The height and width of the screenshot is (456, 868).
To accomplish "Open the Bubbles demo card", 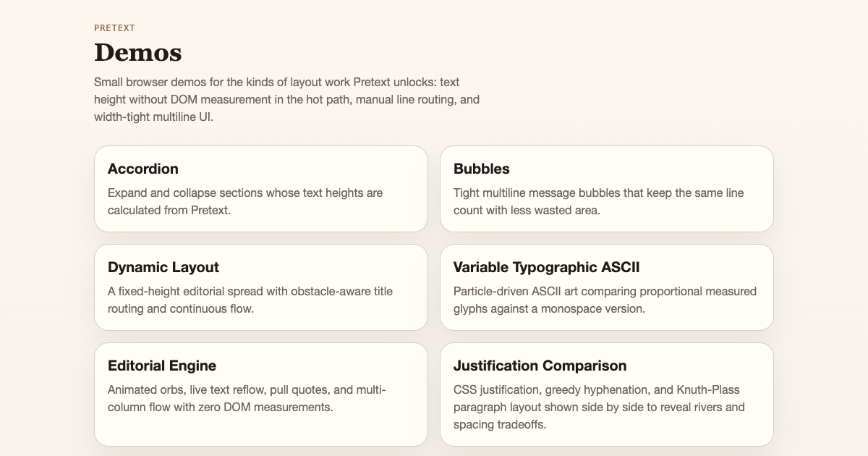I will point(606,189).
